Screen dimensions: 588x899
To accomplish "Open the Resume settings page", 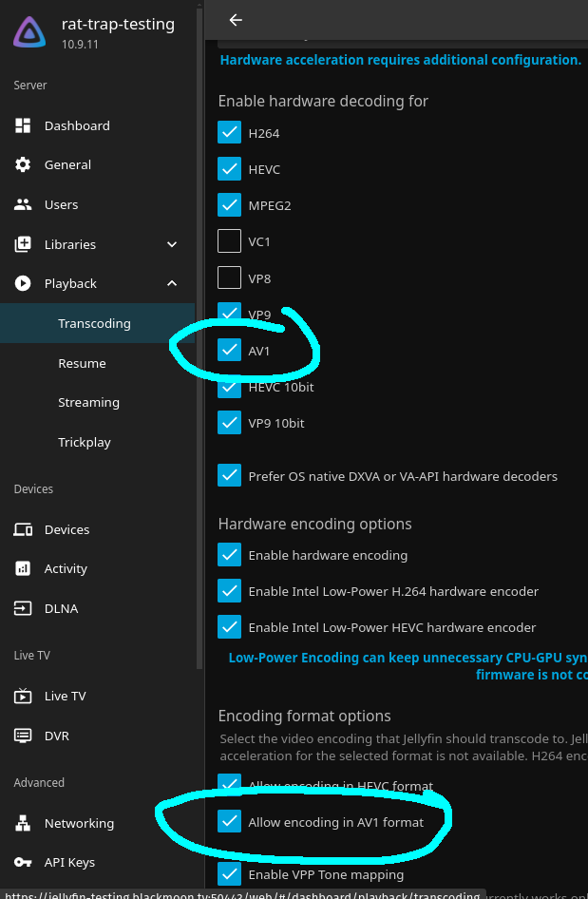I will 82,363.
